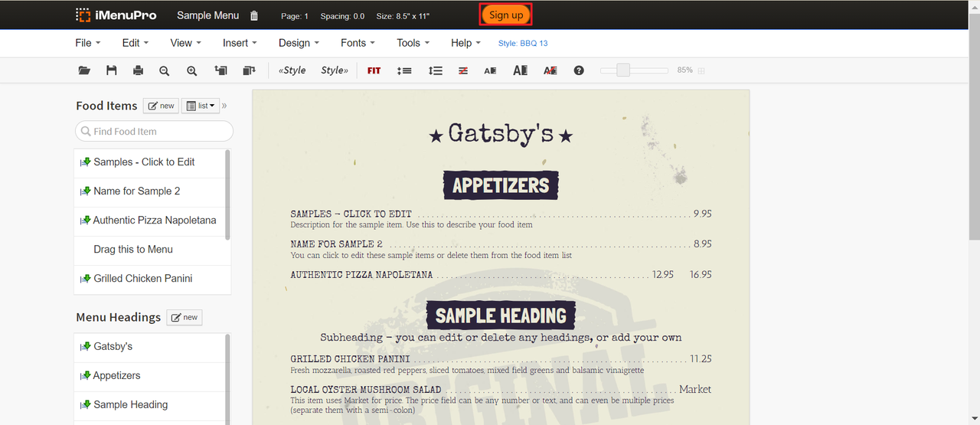This screenshot has width=980, height=425.
Task: Save the menu with the disk icon
Action: point(111,70)
